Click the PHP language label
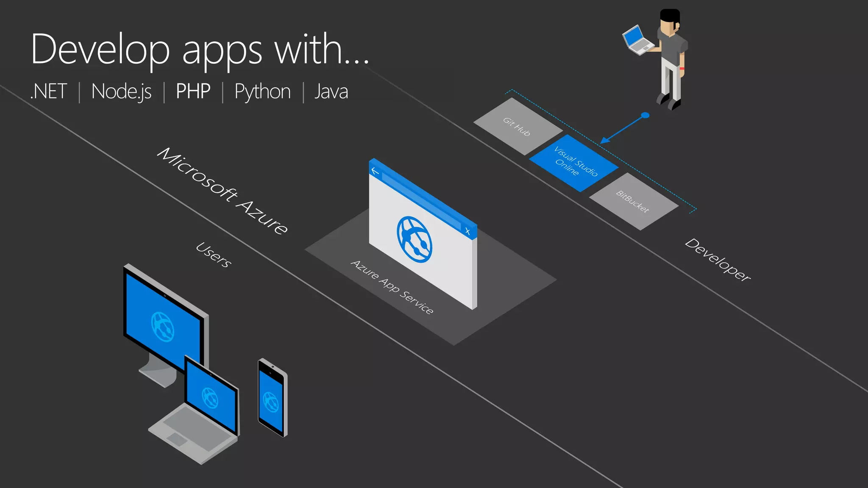868x488 pixels. 193,91
